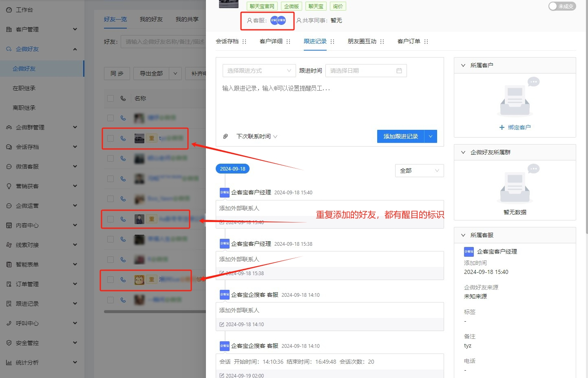Image resolution: width=588 pixels, height=378 pixels.
Task: Click the 客服 avatar badges in header
Action: point(278,20)
